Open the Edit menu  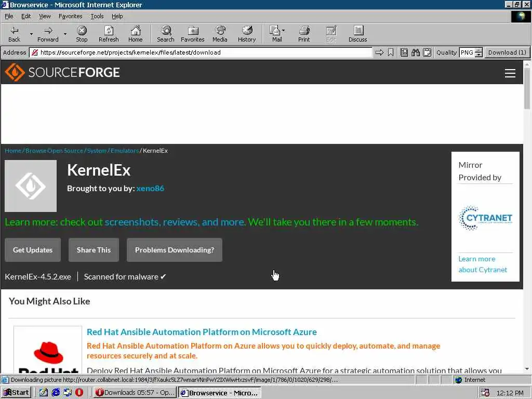[26, 16]
